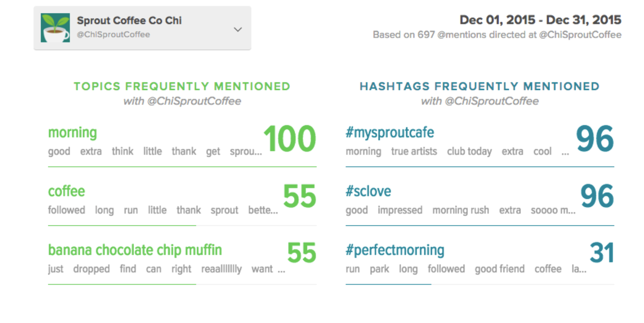The image size is (644, 323).
Task: Open the #perfectmorning hashtag
Action: 395,250
